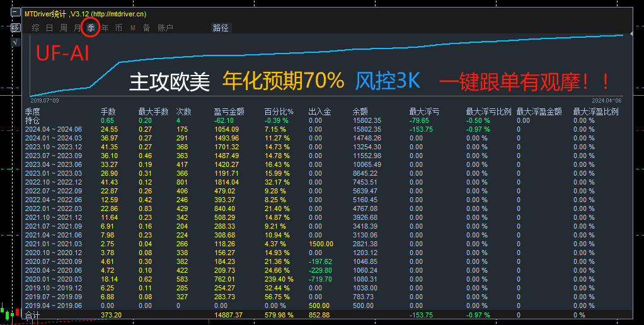
Task: Click the 最大浮盈比例 column header
Action: [x=595, y=111]
